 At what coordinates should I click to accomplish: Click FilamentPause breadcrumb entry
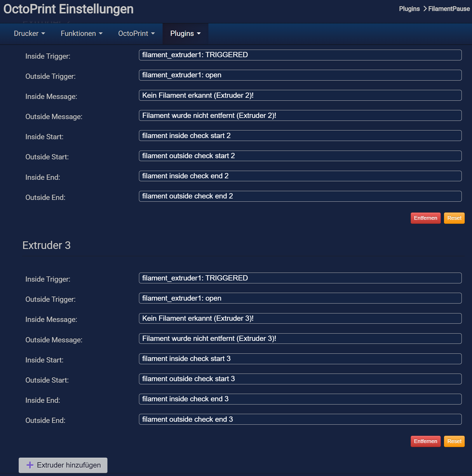449,9
